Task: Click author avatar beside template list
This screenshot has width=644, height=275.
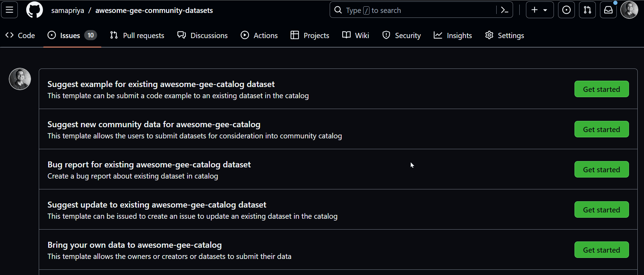Action: [x=20, y=79]
